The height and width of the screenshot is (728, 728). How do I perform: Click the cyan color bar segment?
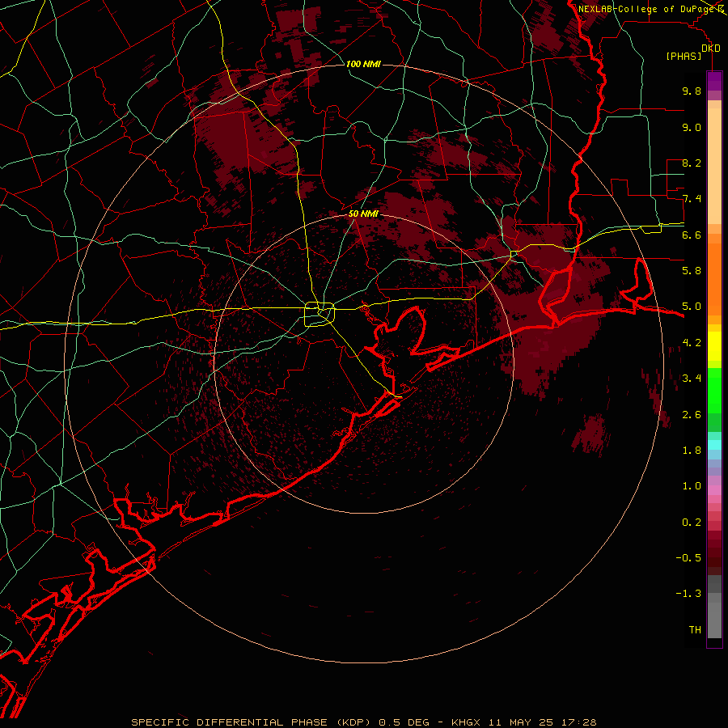point(714,445)
